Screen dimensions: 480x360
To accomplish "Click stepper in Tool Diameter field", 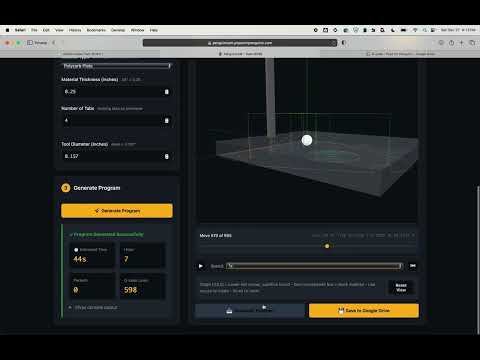I will click(x=167, y=156).
